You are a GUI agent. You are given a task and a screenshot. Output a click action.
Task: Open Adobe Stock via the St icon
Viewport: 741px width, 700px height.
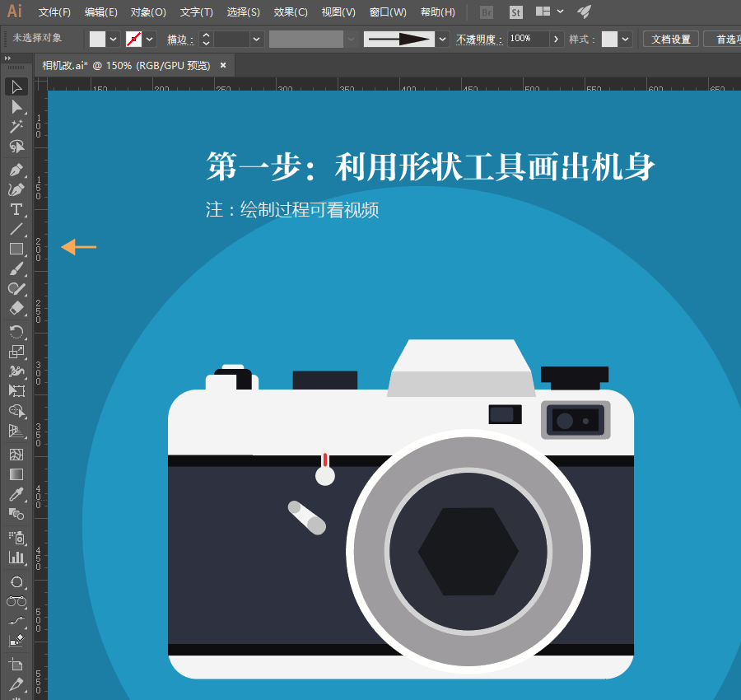tap(515, 12)
